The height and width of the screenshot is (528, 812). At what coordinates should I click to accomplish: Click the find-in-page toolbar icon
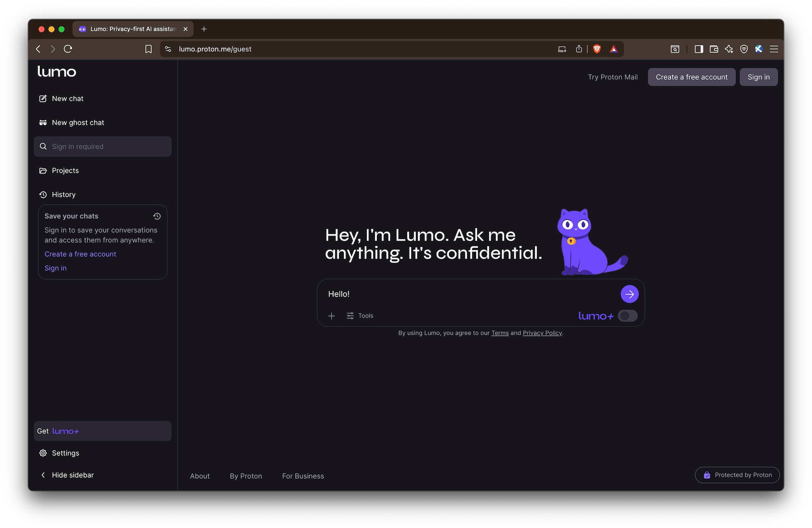[675, 49]
